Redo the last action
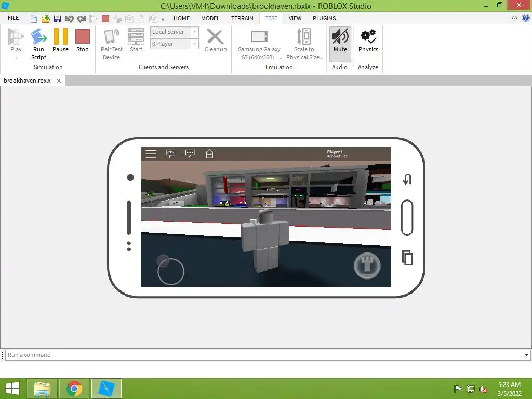 [x=82, y=19]
